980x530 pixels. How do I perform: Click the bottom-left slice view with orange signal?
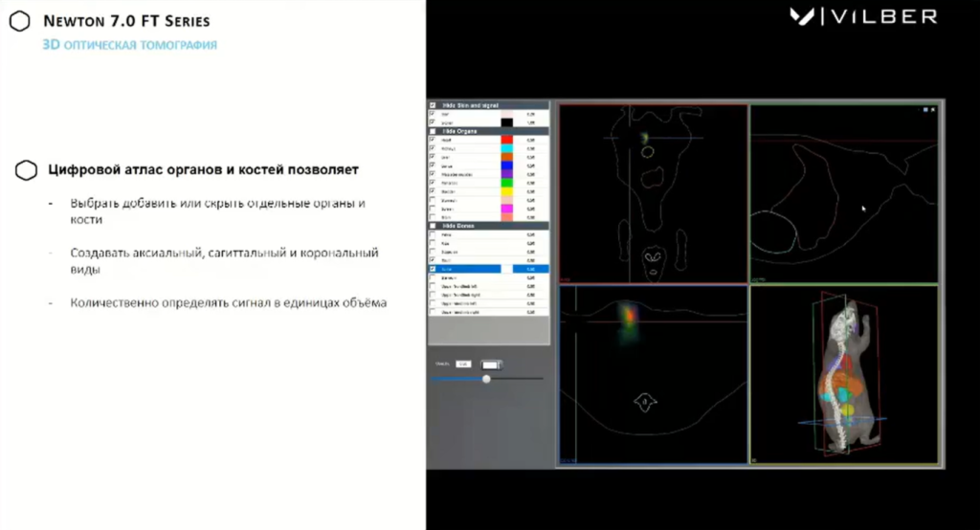pyautogui.click(x=652, y=374)
